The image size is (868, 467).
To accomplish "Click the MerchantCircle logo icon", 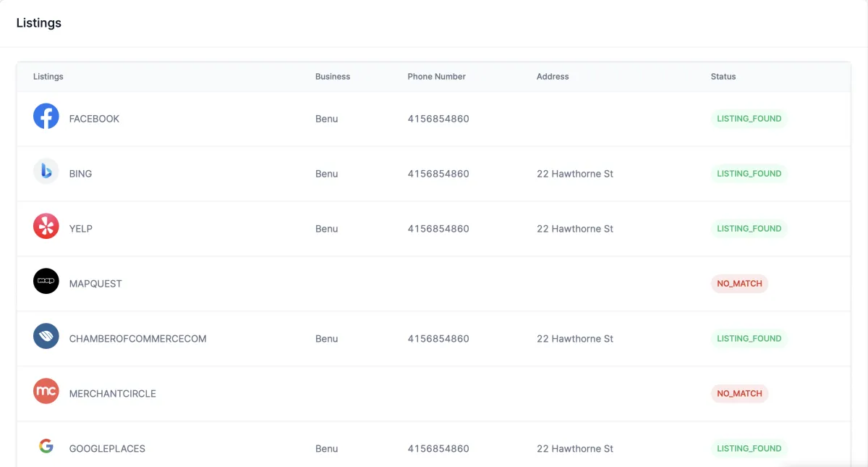I will (x=46, y=391).
